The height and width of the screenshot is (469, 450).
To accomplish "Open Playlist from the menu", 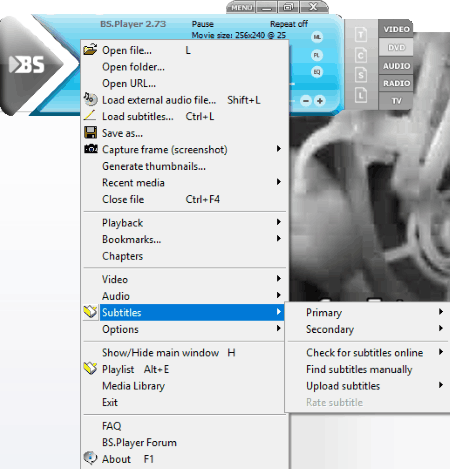I will point(185,369).
